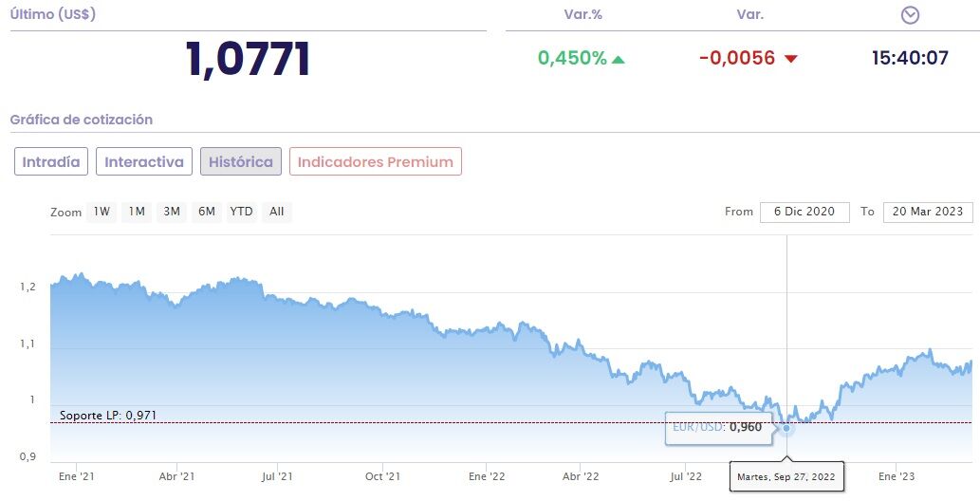Select YTD zoom range
The image size is (980, 501).
[242, 212]
